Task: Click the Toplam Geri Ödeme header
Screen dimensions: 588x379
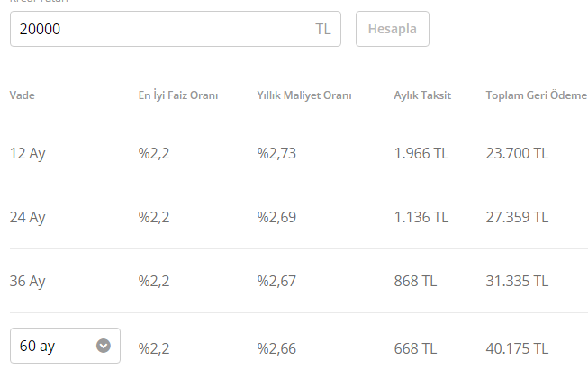Action: coord(537,95)
